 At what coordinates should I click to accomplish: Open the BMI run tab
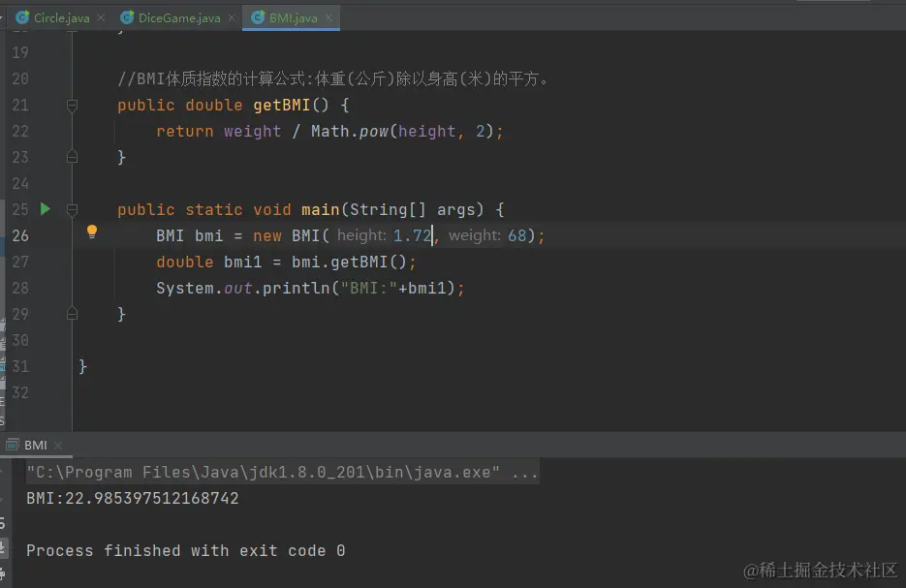(35, 446)
